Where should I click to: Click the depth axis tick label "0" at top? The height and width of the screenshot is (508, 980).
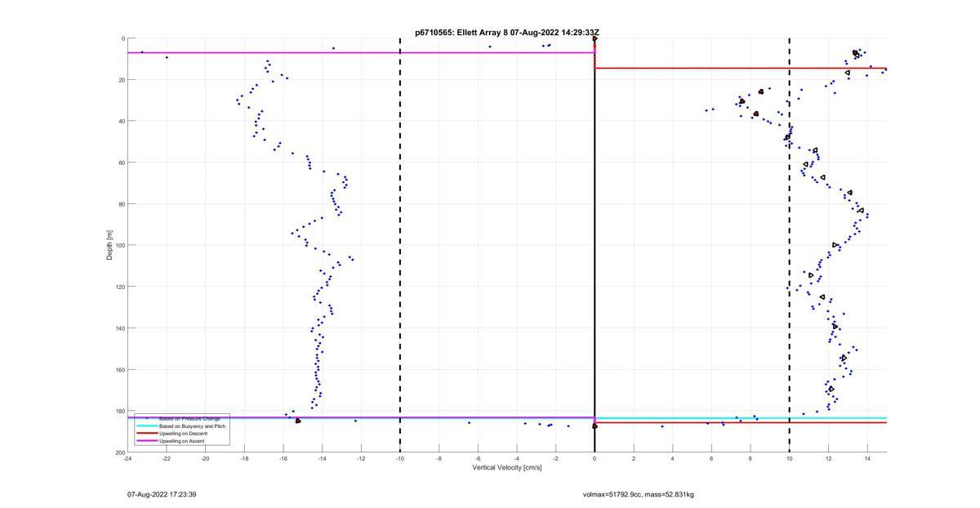(x=122, y=38)
